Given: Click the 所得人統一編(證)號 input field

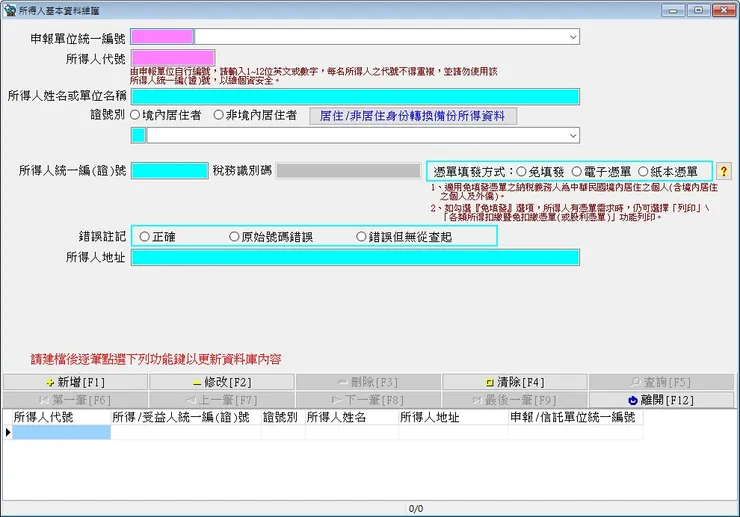Looking at the screenshot, I should coord(169,171).
